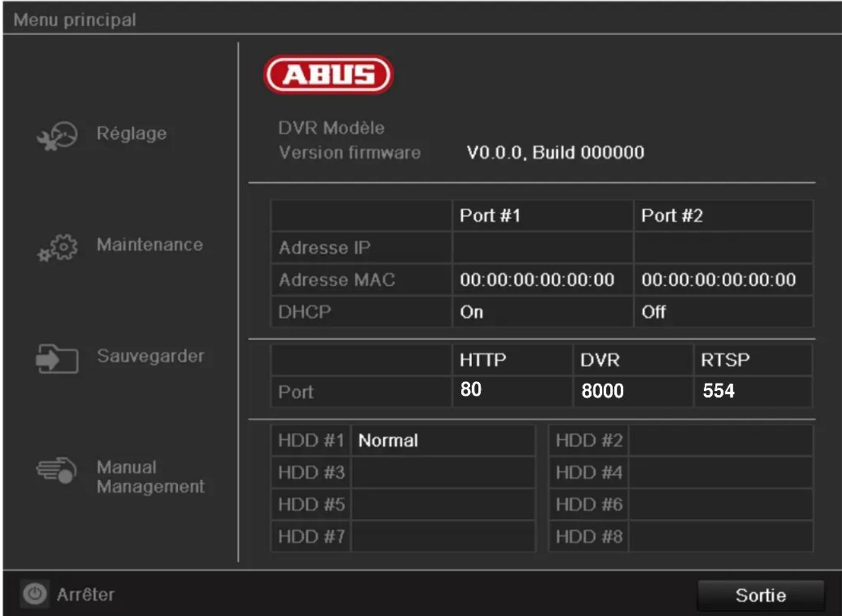This screenshot has height=616, width=842.
Task: Toggle DHCP On for Port #1
Action: 471,312
